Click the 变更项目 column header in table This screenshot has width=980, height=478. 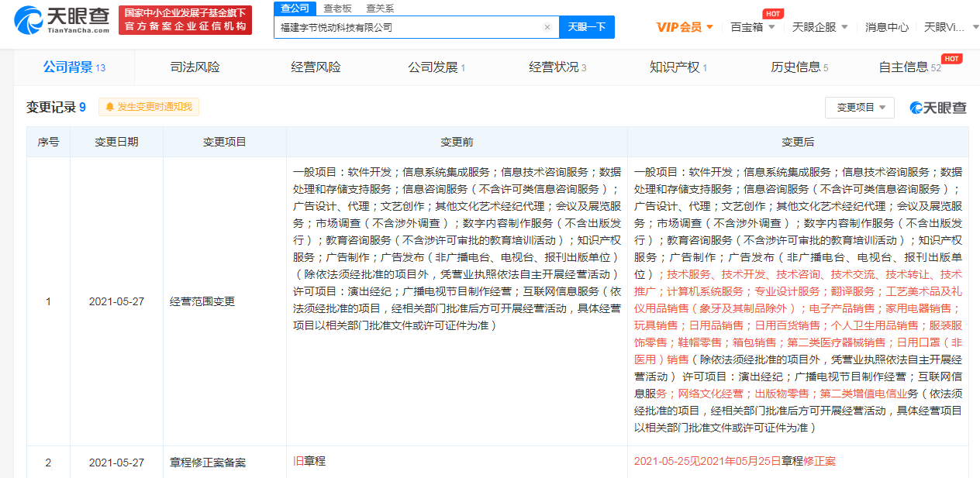click(225, 142)
